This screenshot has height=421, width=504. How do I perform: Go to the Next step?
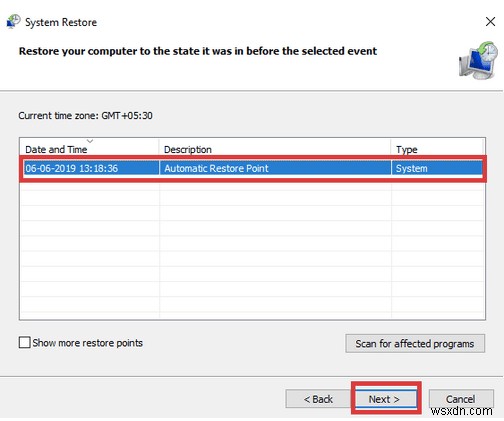(x=386, y=399)
